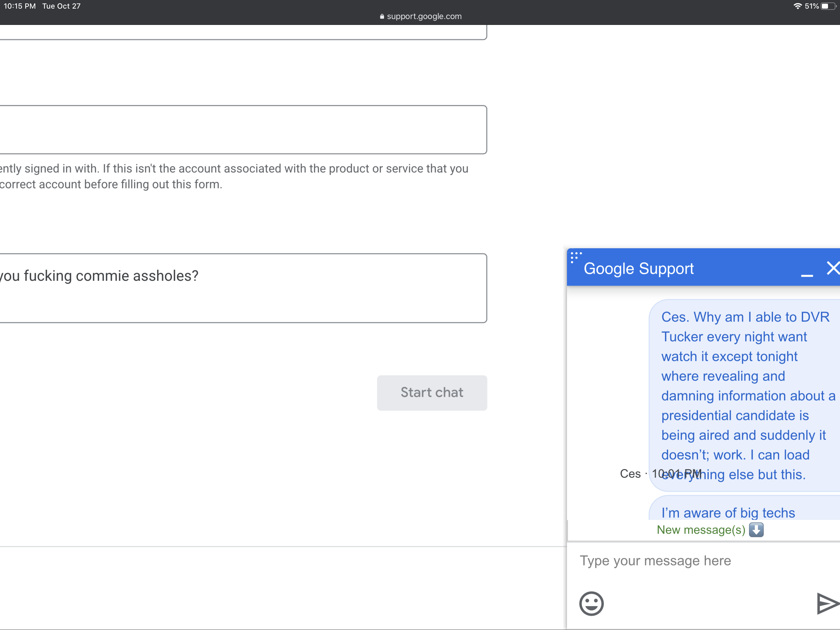The width and height of the screenshot is (840, 630).
Task: Select the chat bubble starting 'Ces. Why am I able'
Action: click(744, 396)
